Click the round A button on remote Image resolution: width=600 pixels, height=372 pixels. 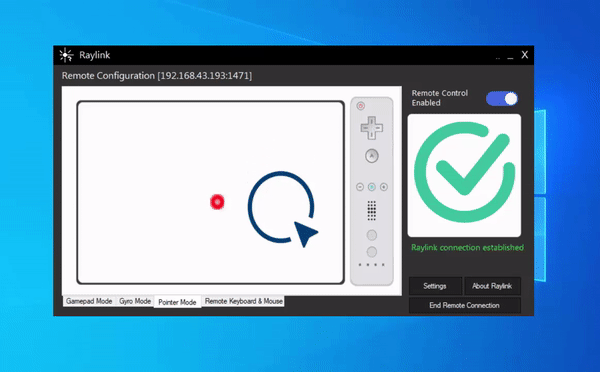coord(372,156)
